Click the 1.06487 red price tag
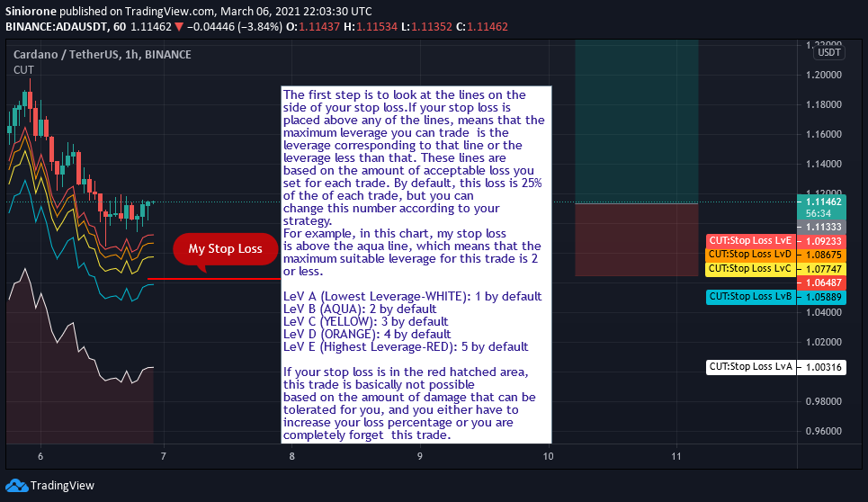868x502 pixels. [821, 282]
